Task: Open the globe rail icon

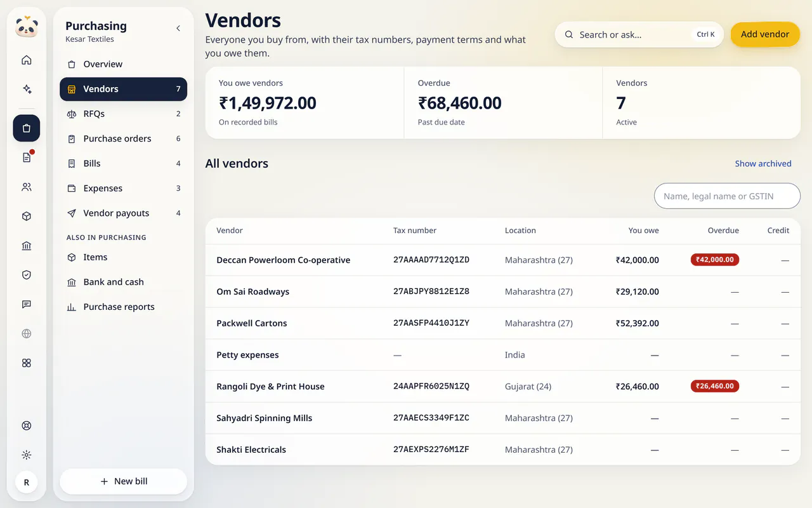Action: [27, 333]
